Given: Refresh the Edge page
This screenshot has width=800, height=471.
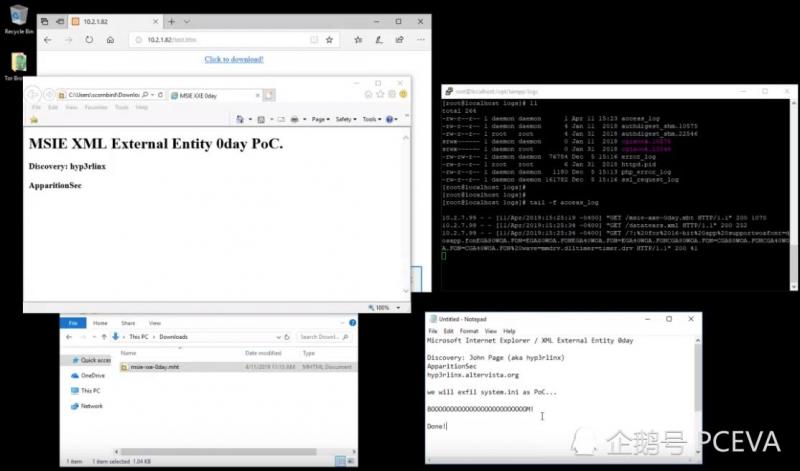Looking at the screenshot, I should [89, 40].
